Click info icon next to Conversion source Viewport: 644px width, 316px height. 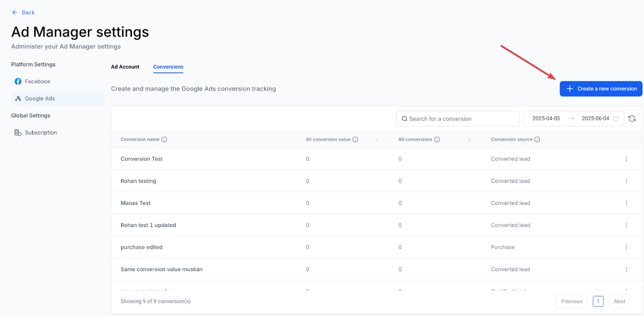click(537, 140)
